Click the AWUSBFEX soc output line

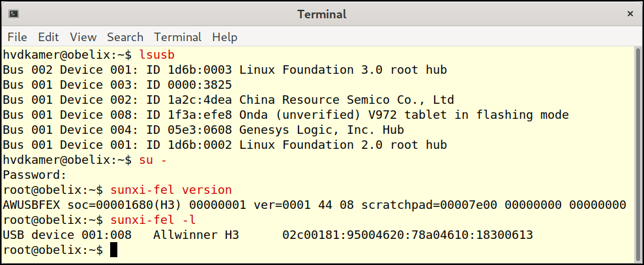314,206
